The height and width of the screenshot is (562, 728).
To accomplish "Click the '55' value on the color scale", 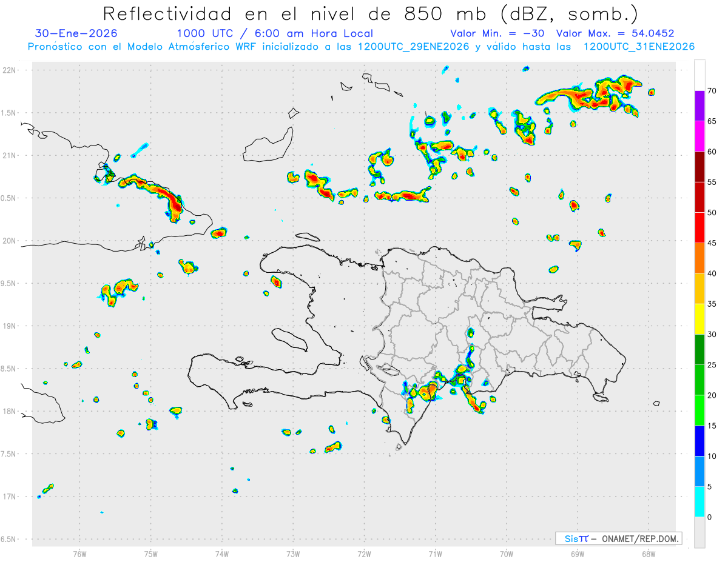I will [712, 182].
